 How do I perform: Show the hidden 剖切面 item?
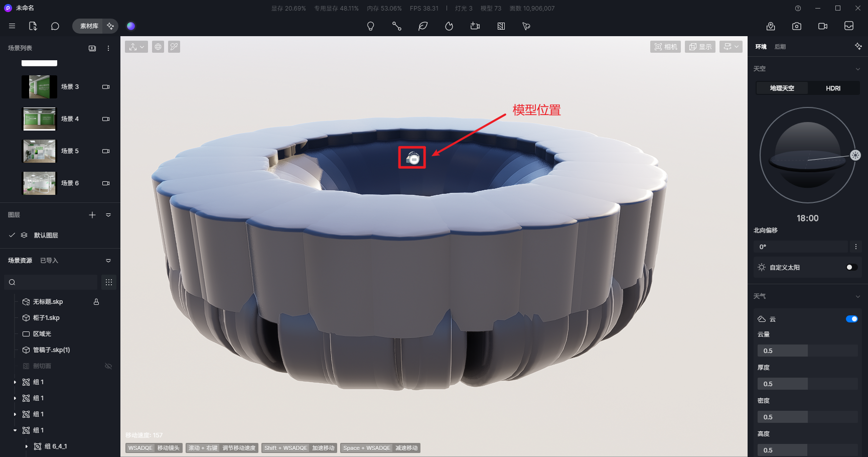[x=108, y=366]
